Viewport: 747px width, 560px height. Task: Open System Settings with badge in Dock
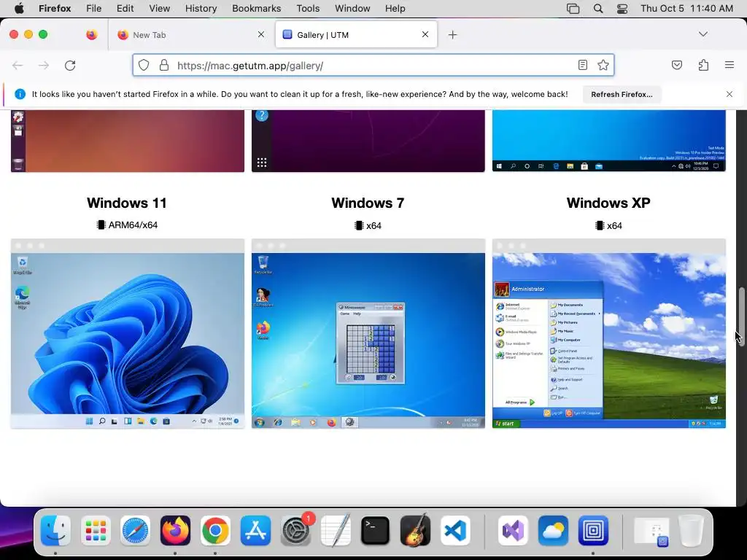pos(296,530)
